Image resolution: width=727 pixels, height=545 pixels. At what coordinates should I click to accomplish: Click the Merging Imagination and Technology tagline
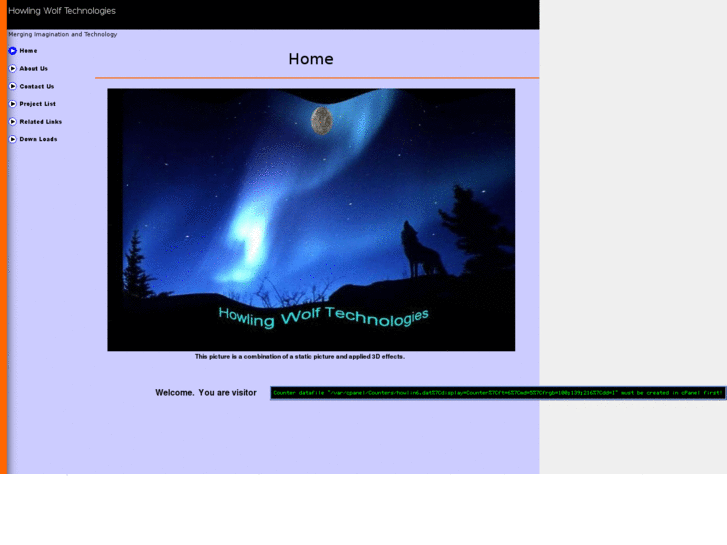[63, 34]
